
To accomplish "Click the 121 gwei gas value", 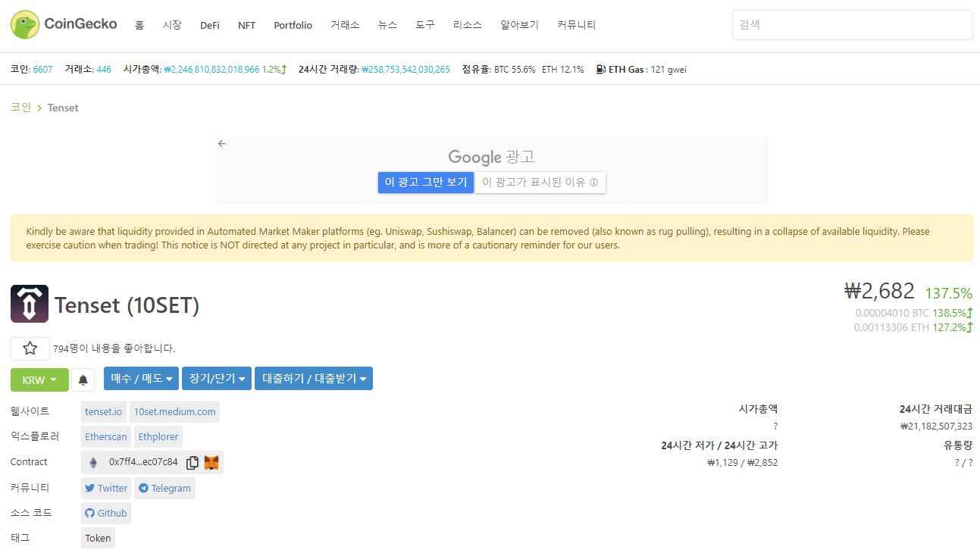I will coord(668,69).
